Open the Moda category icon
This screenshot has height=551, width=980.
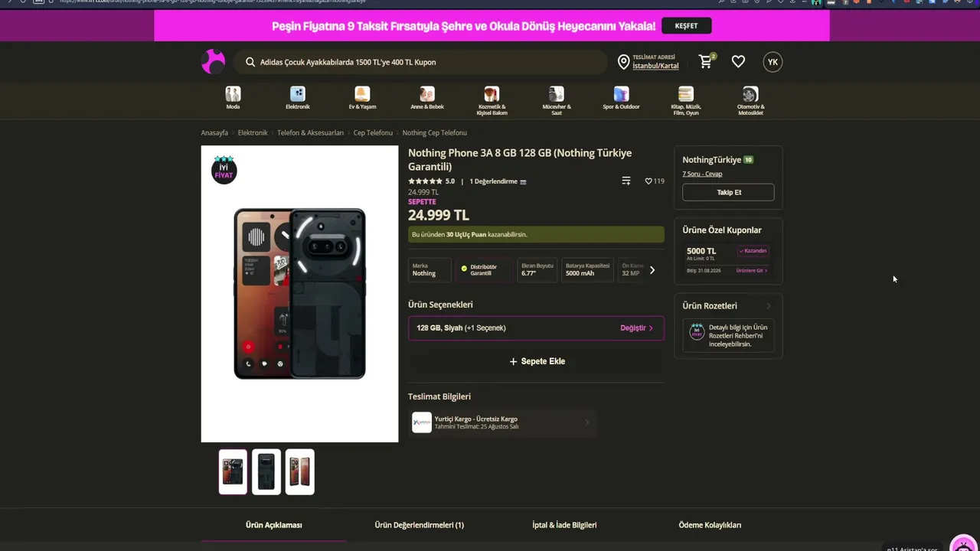coord(233,94)
